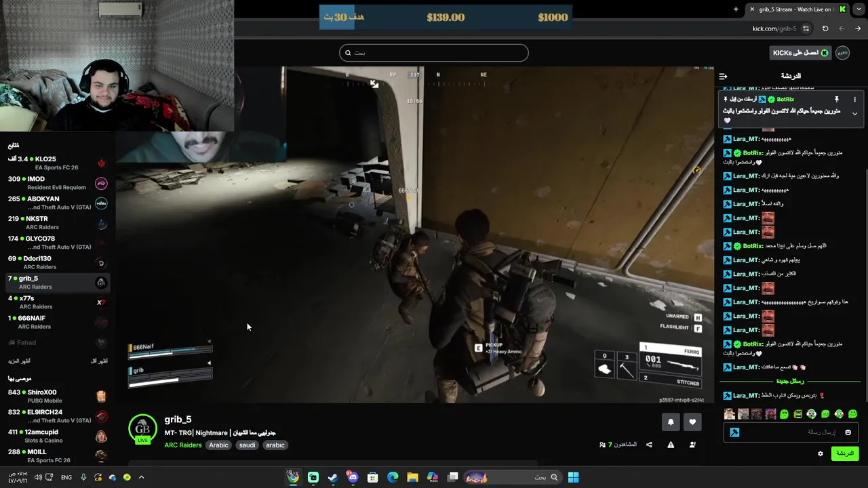
Task: Collapse chat with the lines-arrow icon
Action: (x=723, y=76)
